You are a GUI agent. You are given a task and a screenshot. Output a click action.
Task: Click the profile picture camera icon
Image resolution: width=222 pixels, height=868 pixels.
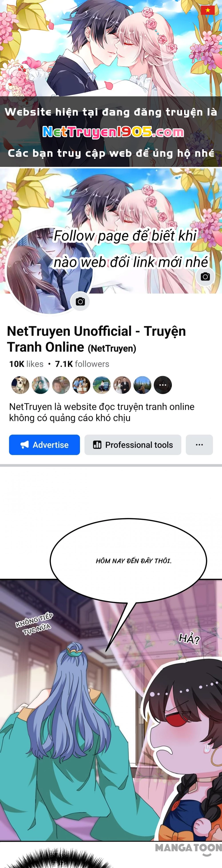click(x=80, y=302)
